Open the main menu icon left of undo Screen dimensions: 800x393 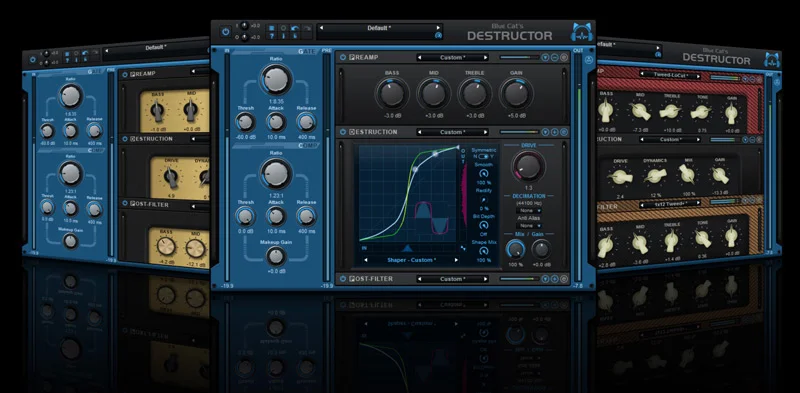pos(271,28)
